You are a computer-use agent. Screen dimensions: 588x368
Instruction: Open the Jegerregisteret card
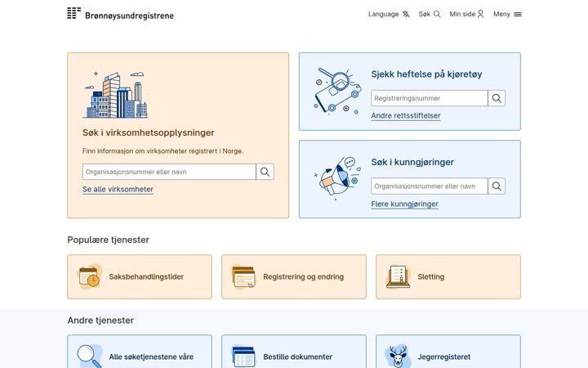coord(448,352)
